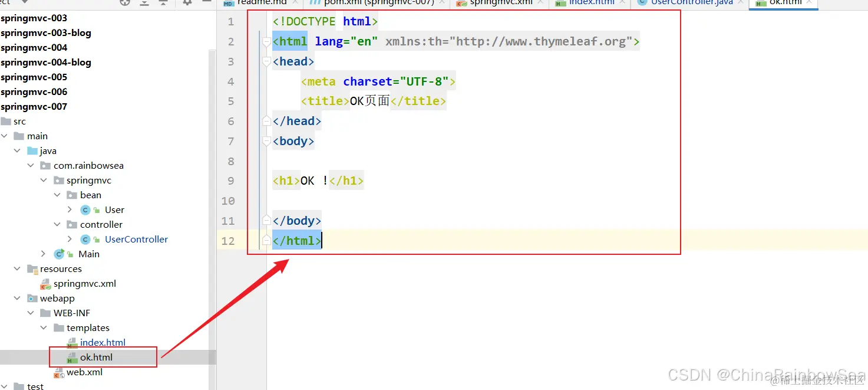868x390 pixels.
Task: Click line number 8 in the gutter
Action: pyautogui.click(x=231, y=162)
